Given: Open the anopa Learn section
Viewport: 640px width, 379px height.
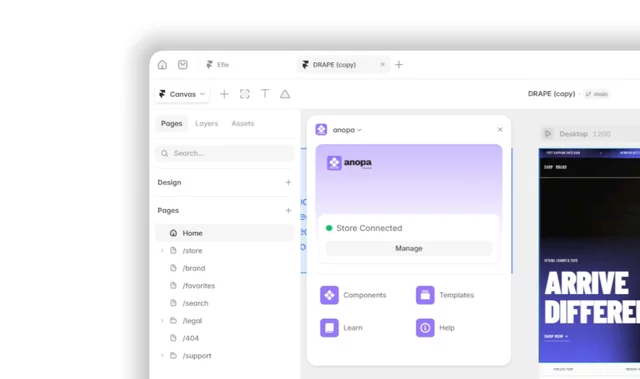Looking at the screenshot, I should [341, 328].
